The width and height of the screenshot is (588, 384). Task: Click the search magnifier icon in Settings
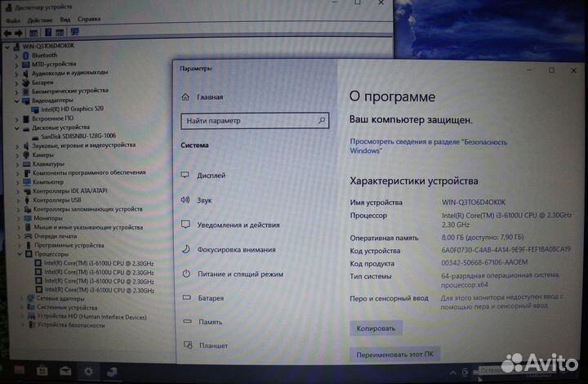pos(322,120)
